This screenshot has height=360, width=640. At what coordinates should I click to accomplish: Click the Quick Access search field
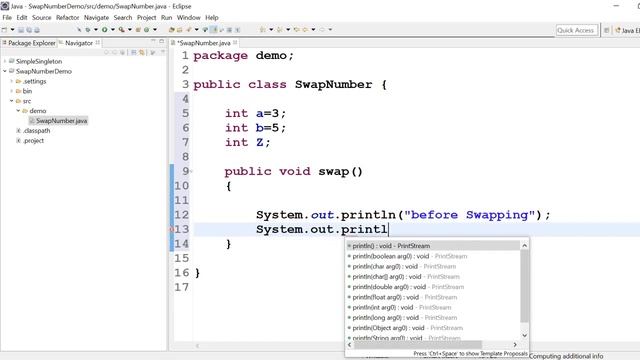576,30
